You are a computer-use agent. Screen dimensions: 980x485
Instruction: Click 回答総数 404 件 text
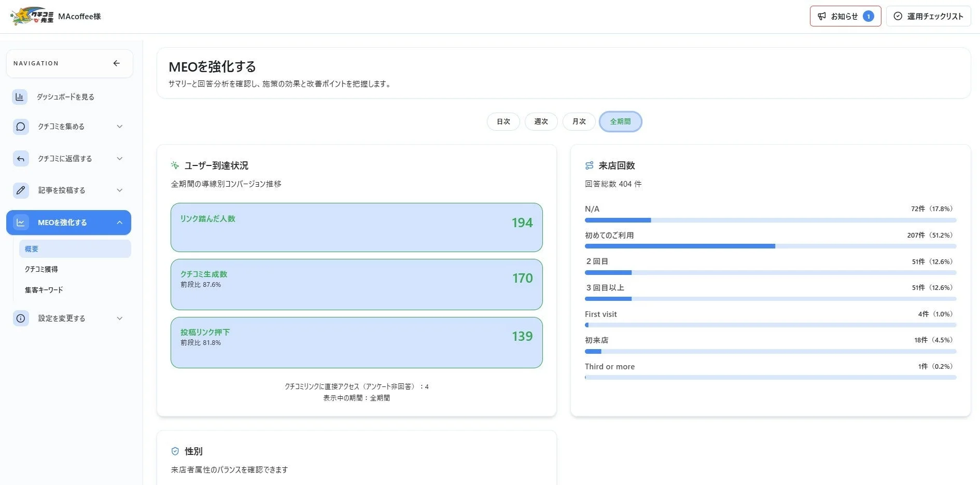point(613,184)
